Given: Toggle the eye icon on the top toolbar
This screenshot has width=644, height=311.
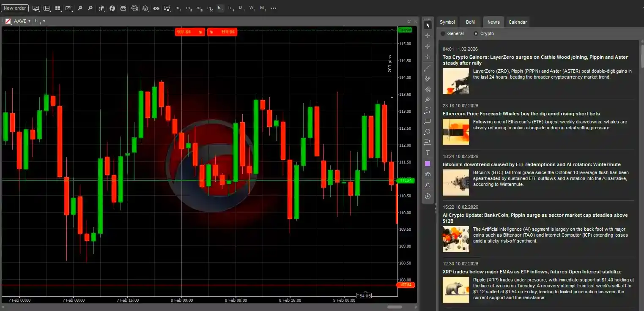Looking at the screenshot, I should coord(156,8).
